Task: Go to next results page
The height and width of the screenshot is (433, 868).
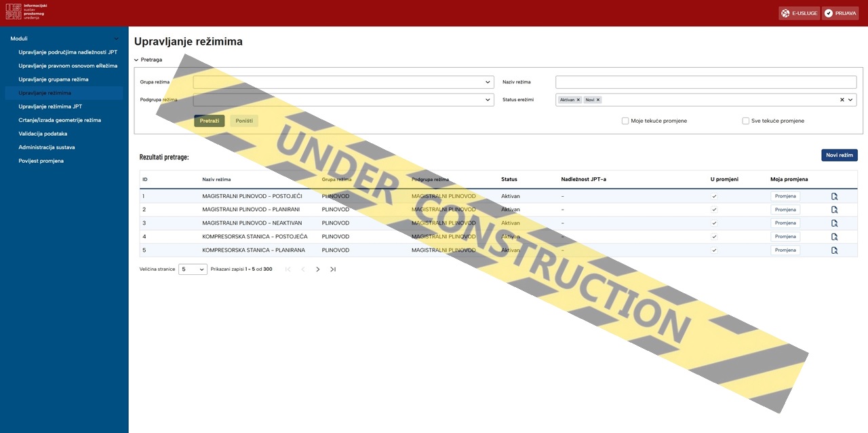Action: coord(317,269)
